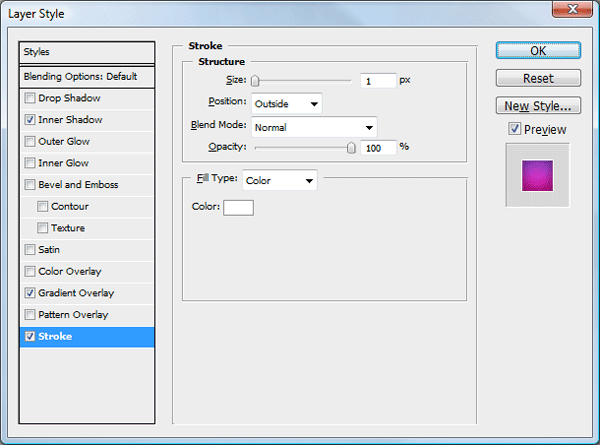Click the Reset button
600x445 pixels.
tap(538, 78)
